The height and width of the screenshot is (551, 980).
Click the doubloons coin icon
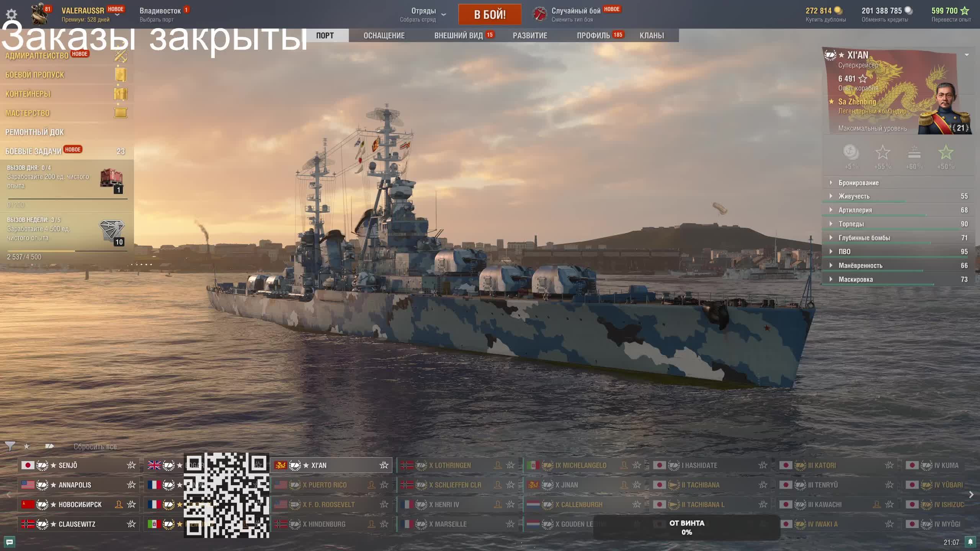(838, 11)
